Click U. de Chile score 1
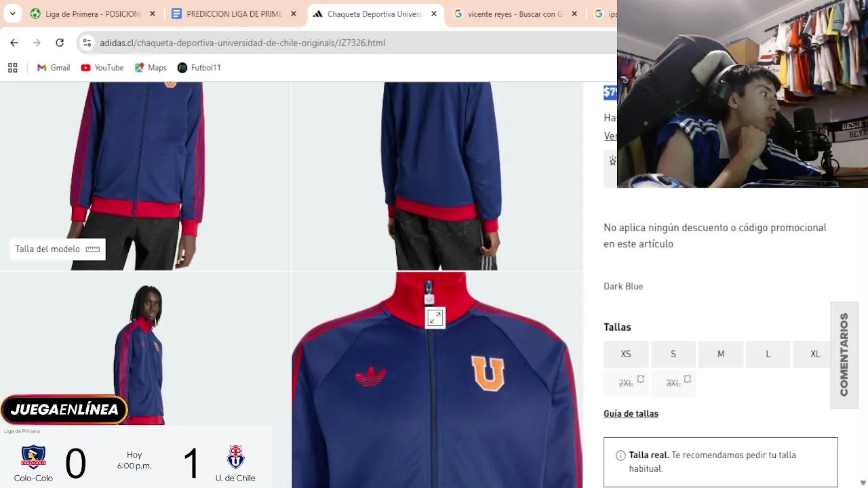Image resolution: width=868 pixels, height=488 pixels. point(191,464)
